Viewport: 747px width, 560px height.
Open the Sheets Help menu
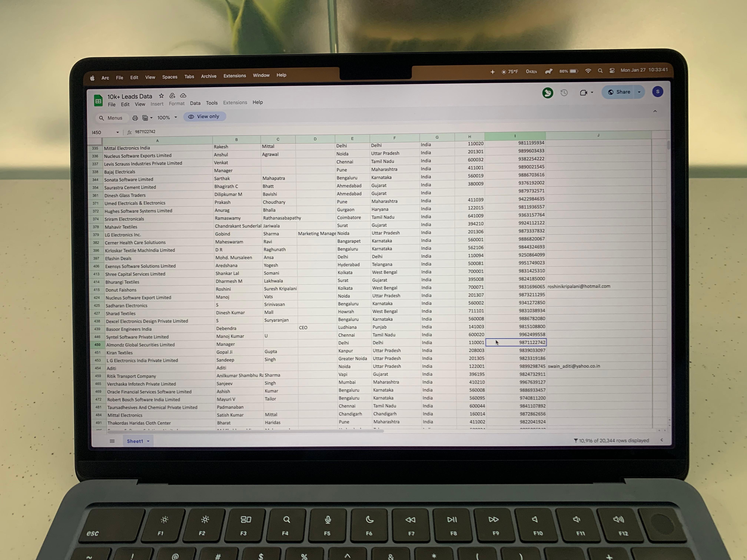point(258,102)
